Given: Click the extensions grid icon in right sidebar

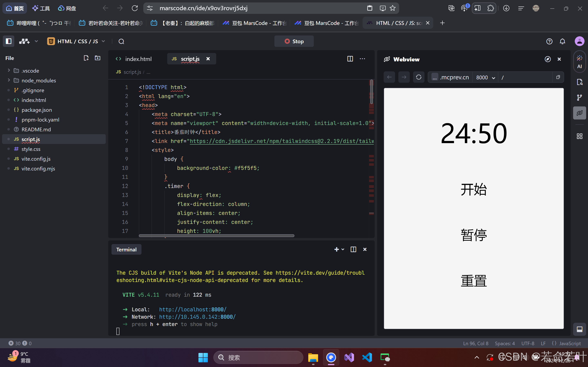Looking at the screenshot, I should pyautogui.click(x=579, y=136).
